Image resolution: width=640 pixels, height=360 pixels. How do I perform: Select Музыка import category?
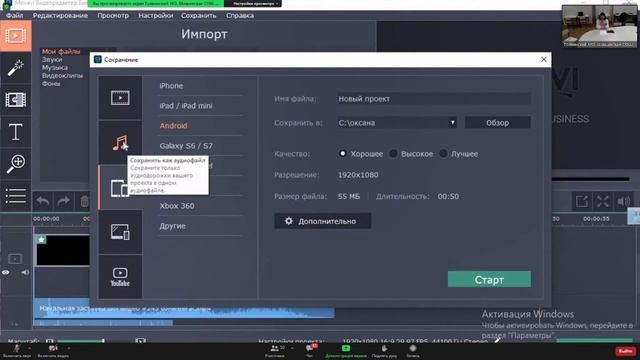click(55, 67)
